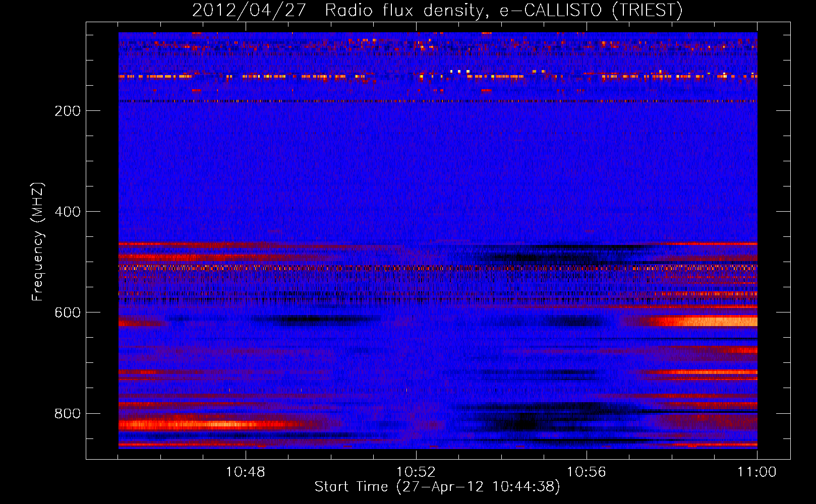
Task: Click the 11:00 time tick label
Action: (757, 472)
